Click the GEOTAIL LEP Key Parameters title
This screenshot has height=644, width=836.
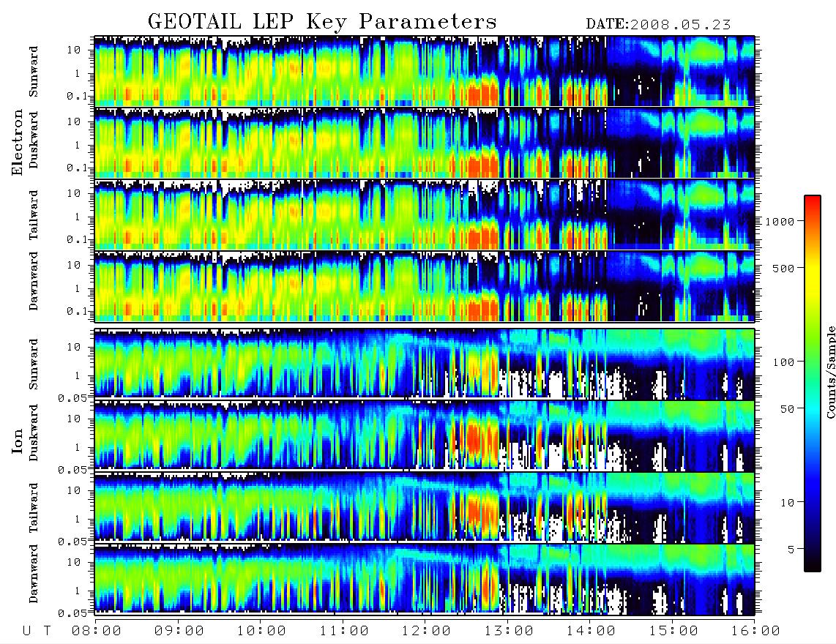tap(322, 23)
